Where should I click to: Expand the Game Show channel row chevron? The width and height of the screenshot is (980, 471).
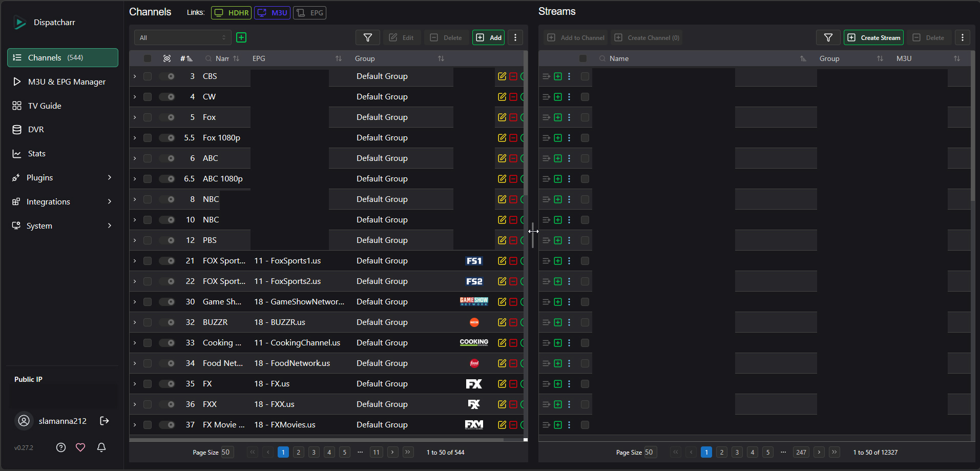135,302
